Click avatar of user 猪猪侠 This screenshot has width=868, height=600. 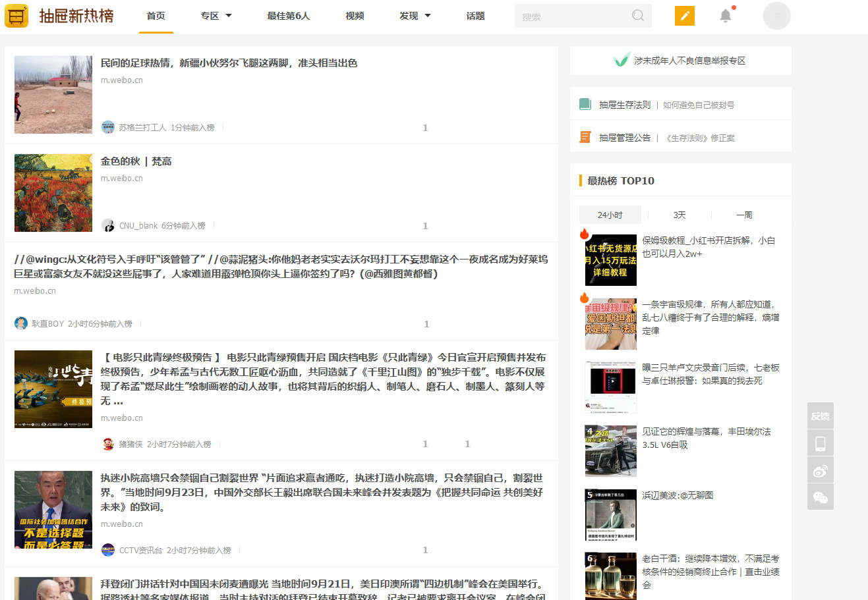108,444
